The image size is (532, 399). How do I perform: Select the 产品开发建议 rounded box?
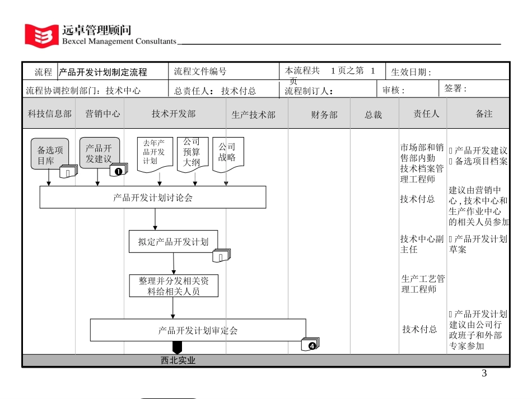[100, 153]
